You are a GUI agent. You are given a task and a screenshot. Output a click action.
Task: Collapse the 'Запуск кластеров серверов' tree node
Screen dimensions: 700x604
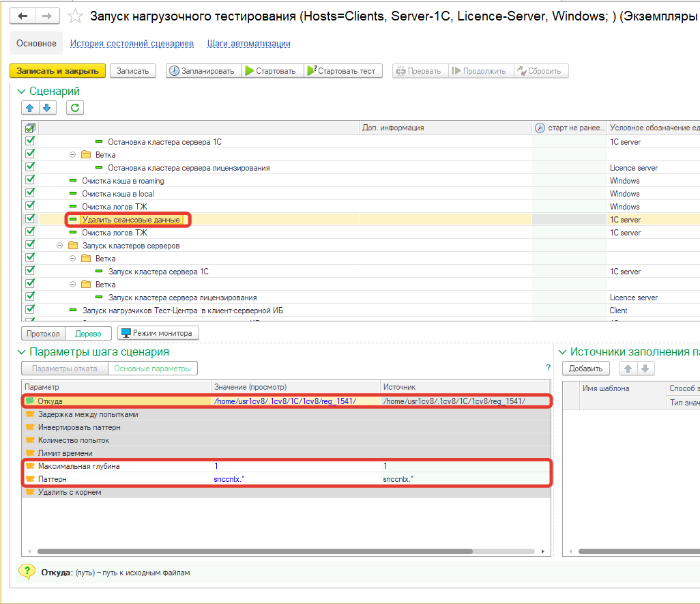(x=60, y=246)
